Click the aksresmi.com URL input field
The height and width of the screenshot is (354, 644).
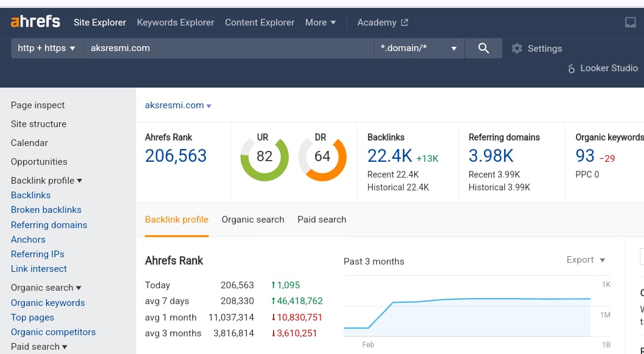[228, 48]
